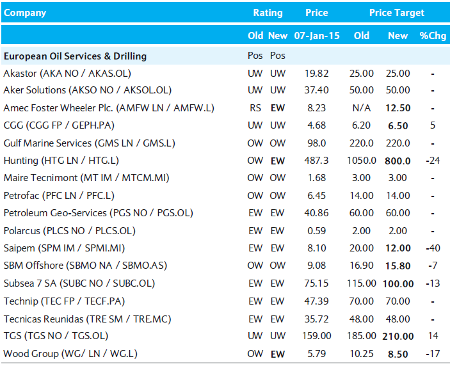Click the CGG new price target 6.50
Screen dimensions: 450x366
[398, 126]
